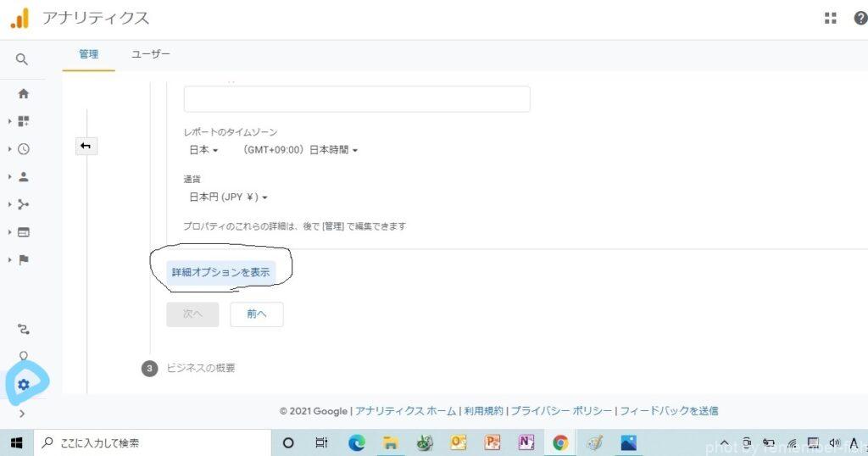This screenshot has height=456, width=868.
Task: Open the Admin gear icon in sidebar
Action: coord(23,385)
